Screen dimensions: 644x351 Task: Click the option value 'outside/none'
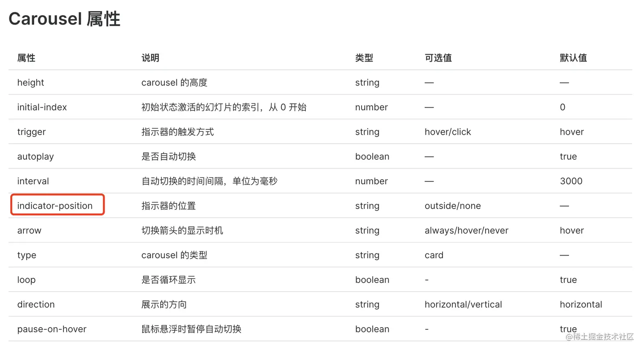pyautogui.click(x=453, y=206)
